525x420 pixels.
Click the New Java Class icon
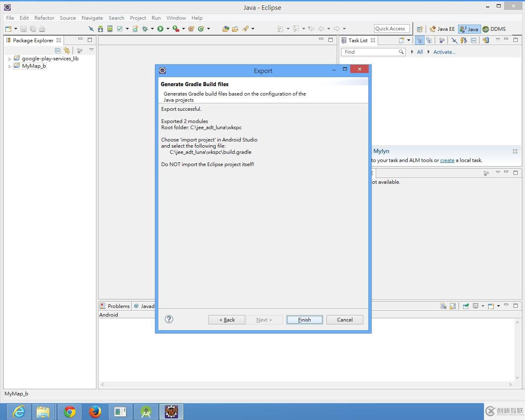201,29
